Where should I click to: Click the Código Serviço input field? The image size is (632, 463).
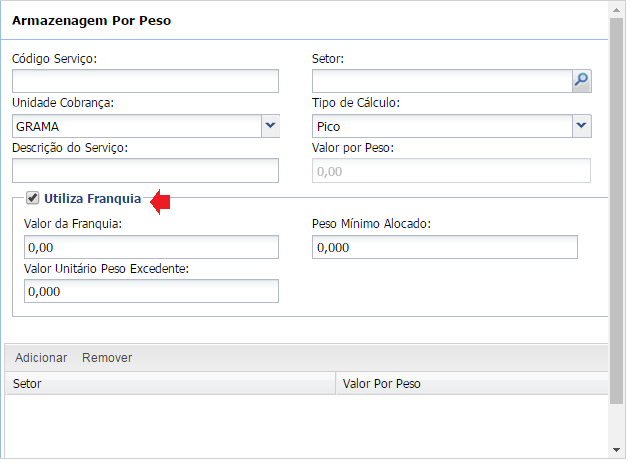coord(145,81)
